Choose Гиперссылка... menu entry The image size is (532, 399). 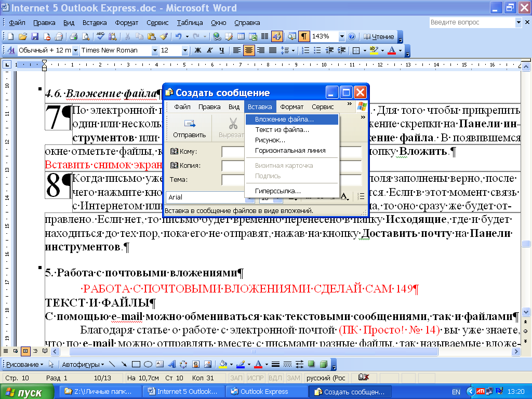click(x=292, y=191)
